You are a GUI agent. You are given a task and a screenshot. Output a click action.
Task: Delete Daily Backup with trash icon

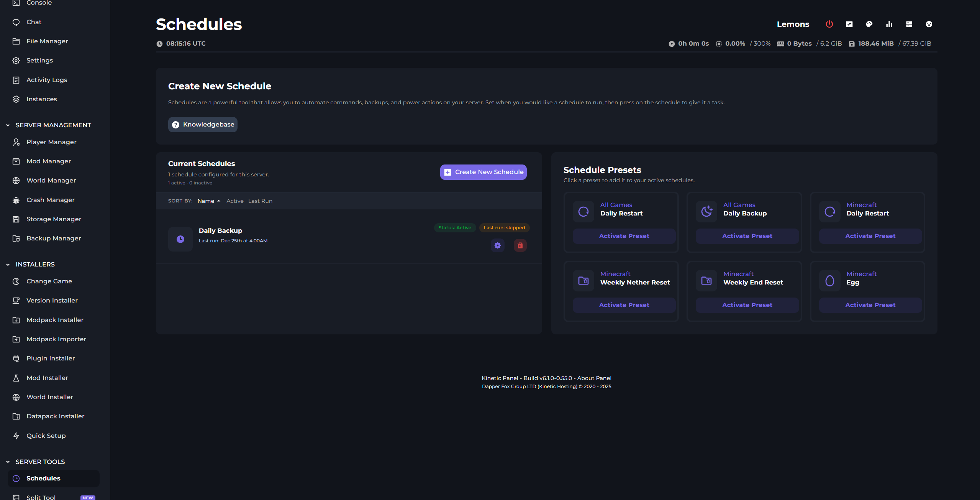coord(520,245)
